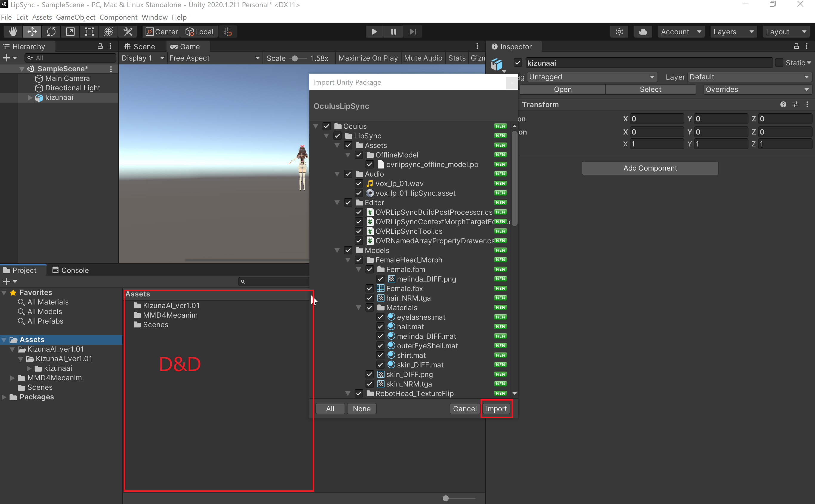Open the GameObject menu
Viewport: 815px width, 504px height.
tap(75, 17)
